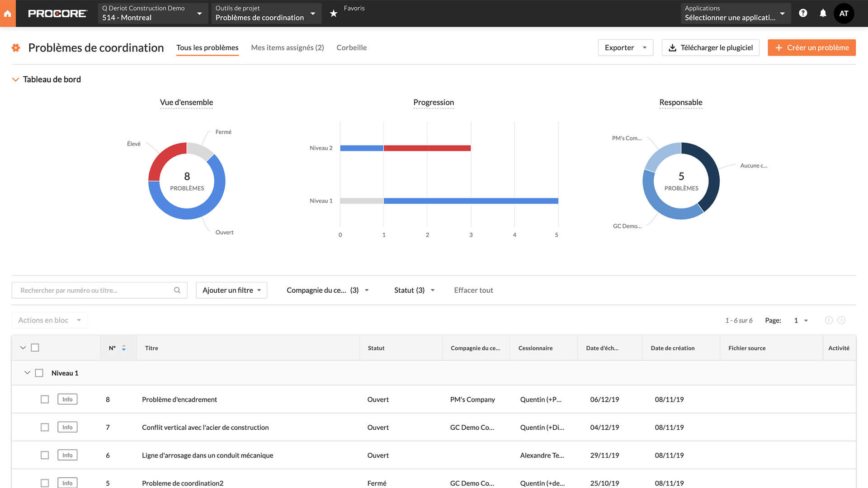Click the home icon in top bar
Screen dimensions: 868x488
(x=8, y=14)
